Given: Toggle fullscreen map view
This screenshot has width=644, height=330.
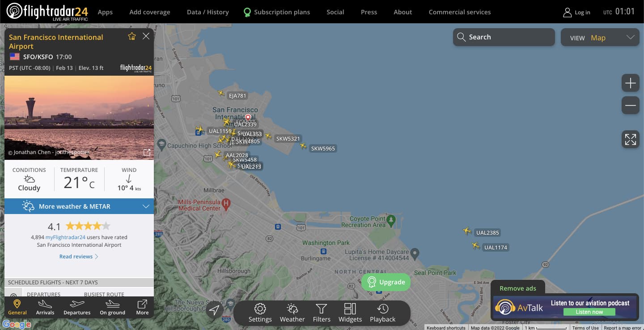Looking at the screenshot, I should point(631,139).
